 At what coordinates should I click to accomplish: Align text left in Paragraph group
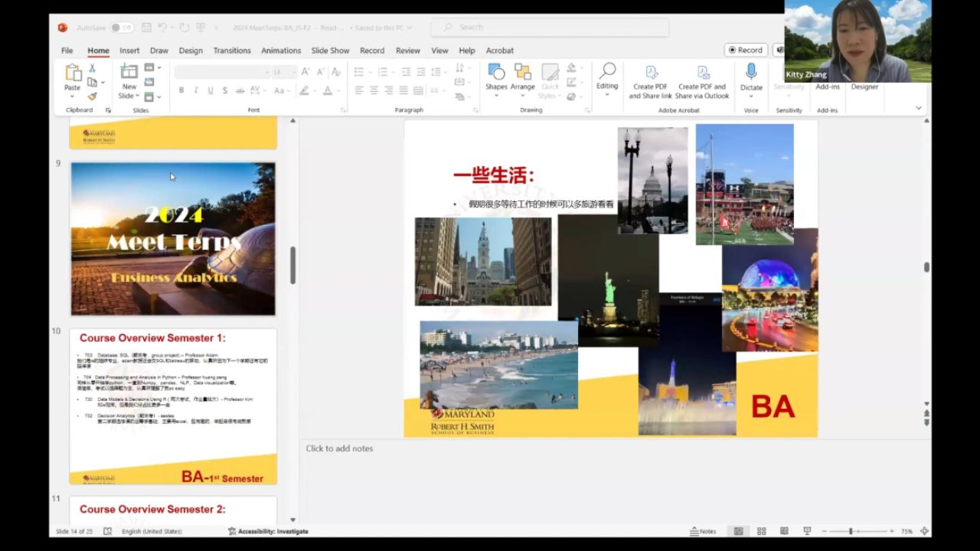(359, 90)
